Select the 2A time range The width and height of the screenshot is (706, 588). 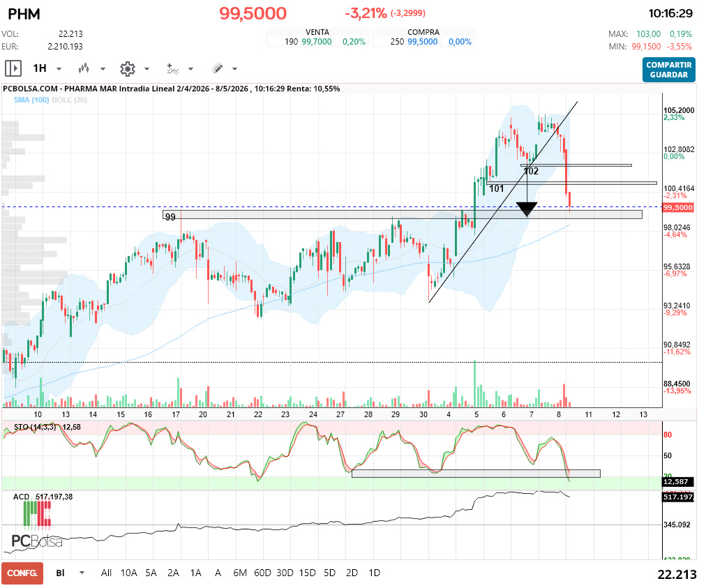click(173, 573)
